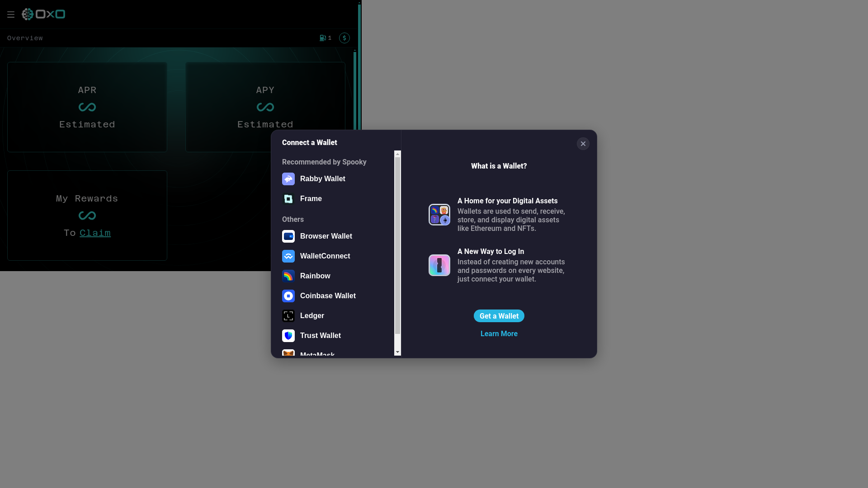The height and width of the screenshot is (488, 868).
Task: Click wallet list scrollbar up arrow
Action: point(398,154)
